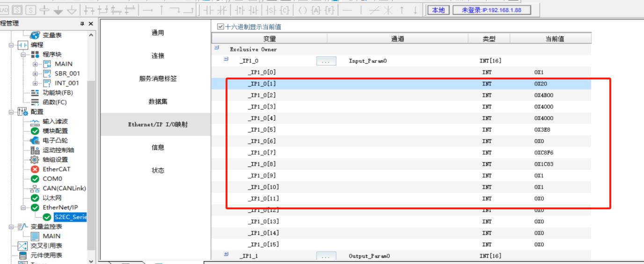Collapse the 配置 configuration tree node
The height and width of the screenshot is (264, 644).
pyautogui.click(x=11, y=112)
